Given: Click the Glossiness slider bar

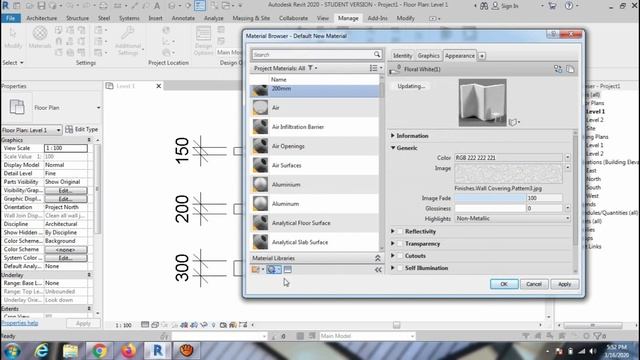Looking at the screenshot, I should [490, 208].
